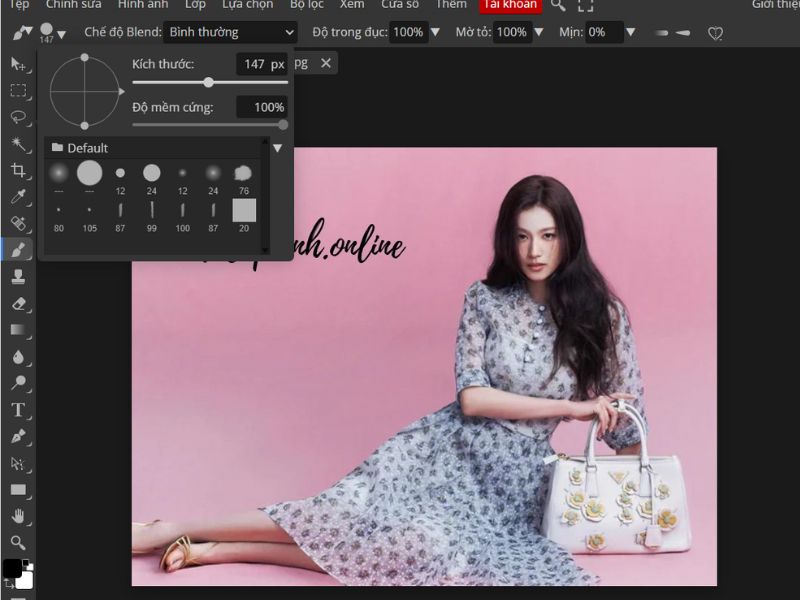Screen dimensions: 800x600
Task: Click the Độ trong đục 100% field
Action: click(408, 32)
